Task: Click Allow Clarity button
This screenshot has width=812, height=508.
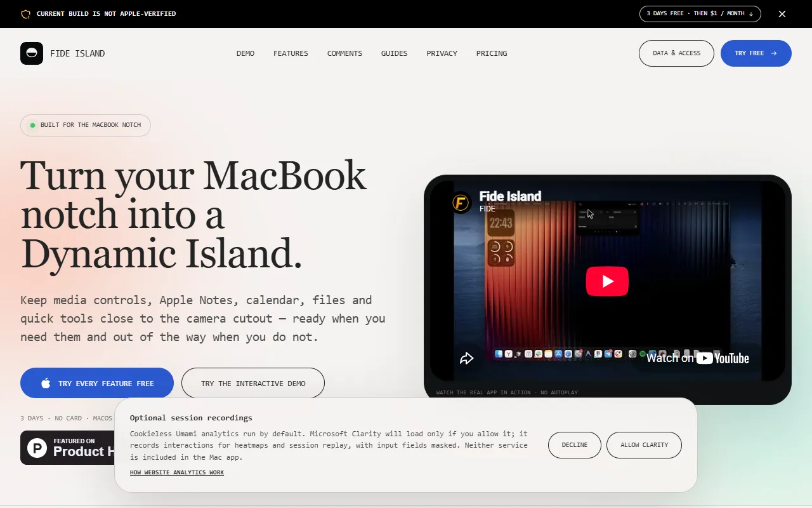Action: (x=644, y=445)
